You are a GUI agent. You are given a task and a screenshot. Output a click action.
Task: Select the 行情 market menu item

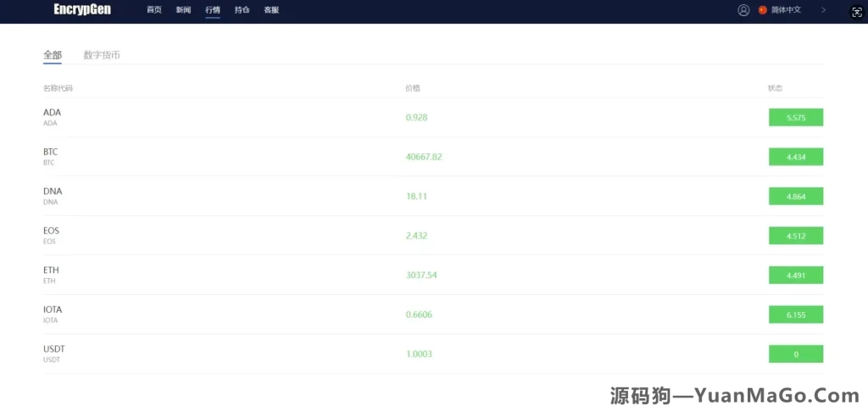pos(213,10)
